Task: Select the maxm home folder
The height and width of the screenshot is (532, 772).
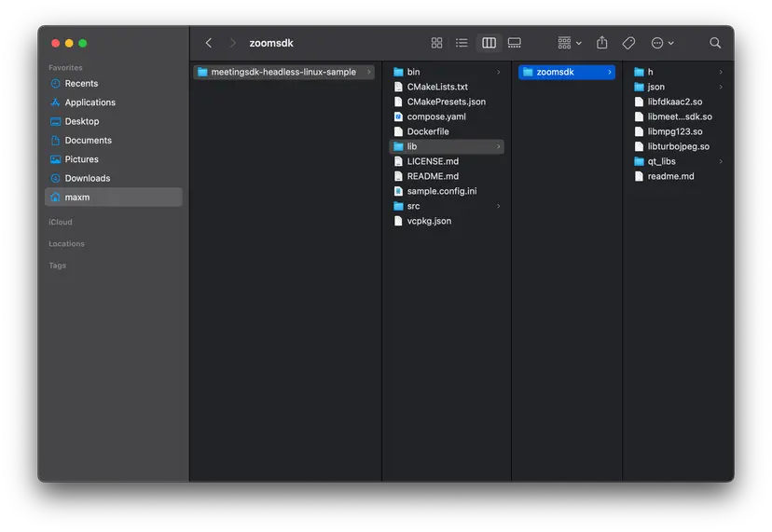Action: [77, 198]
